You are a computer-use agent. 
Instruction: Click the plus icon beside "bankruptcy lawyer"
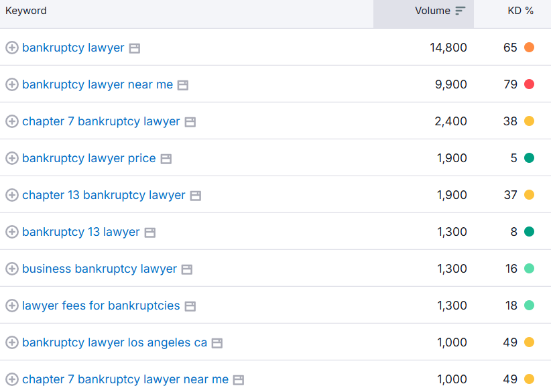tap(12, 48)
